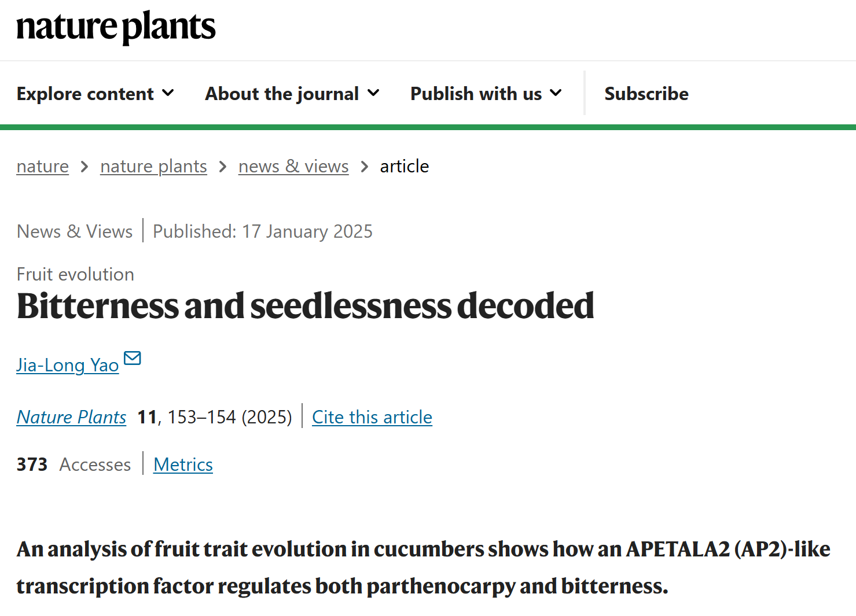
Task: Open the email envelope icon beside Jia-Long Yao
Action: [133, 359]
